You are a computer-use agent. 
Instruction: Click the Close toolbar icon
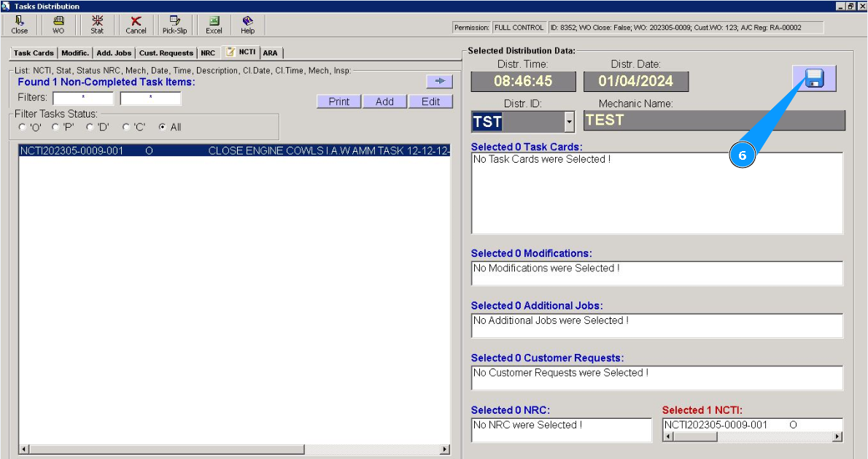[x=20, y=25]
